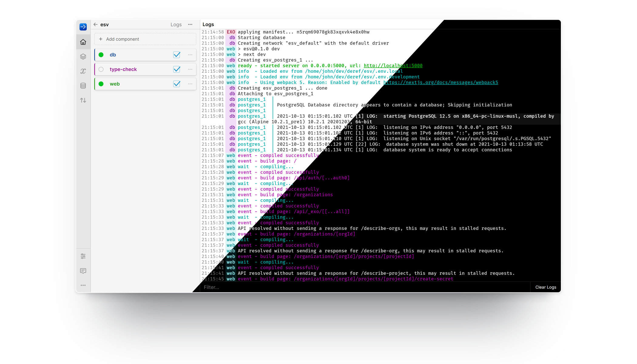Open the variables (x) icon in the sidebar
The image size is (637, 364).
pyautogui.click(x=83, y=71)
